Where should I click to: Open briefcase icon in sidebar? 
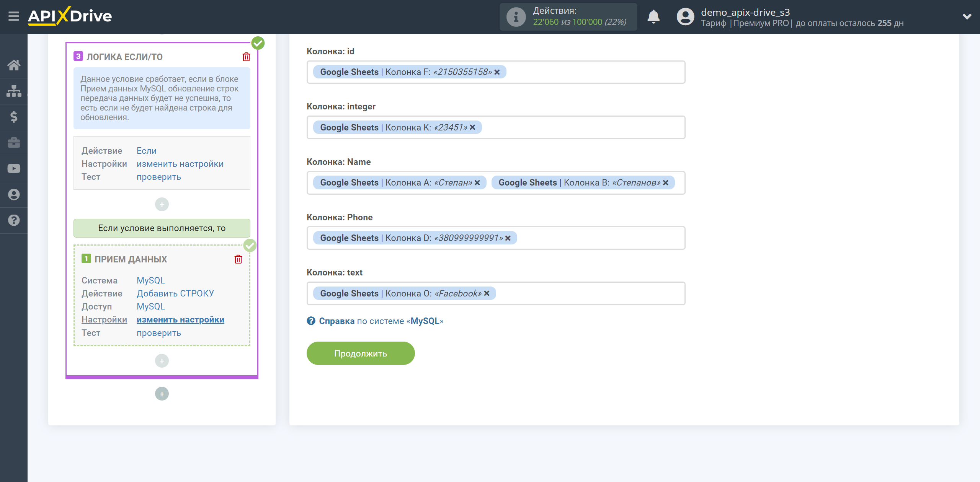point(14,143)
